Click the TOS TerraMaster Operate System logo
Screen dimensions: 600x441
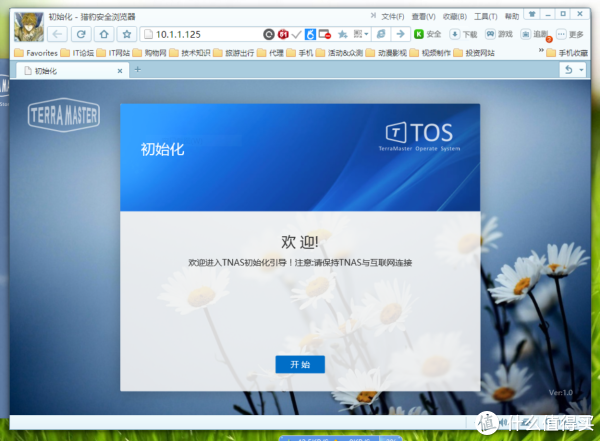(419, 137)
